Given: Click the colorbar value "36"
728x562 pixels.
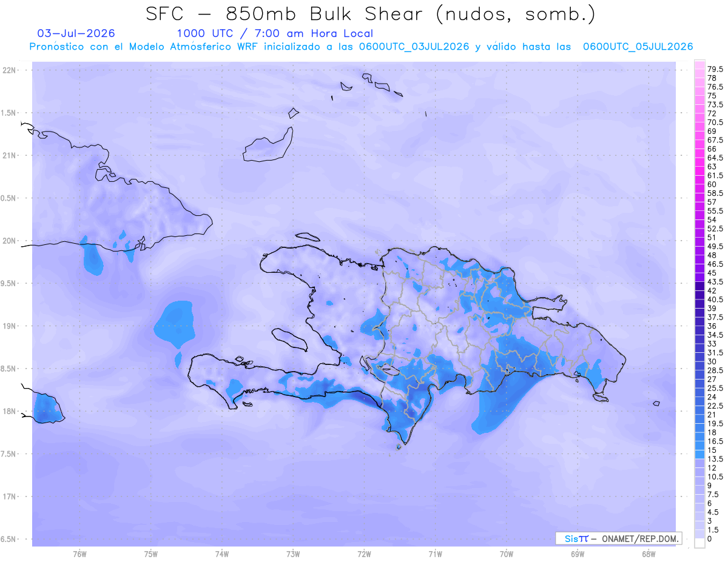Looking at the screenshot, I should [712, 326].
